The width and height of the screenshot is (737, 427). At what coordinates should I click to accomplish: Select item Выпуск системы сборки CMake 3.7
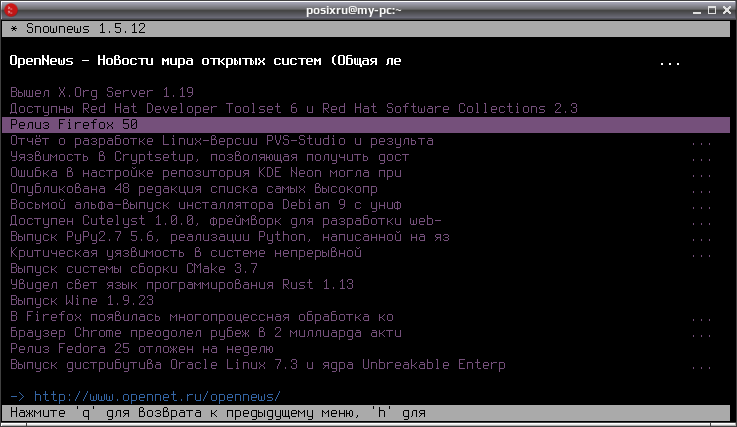[133, 269]
